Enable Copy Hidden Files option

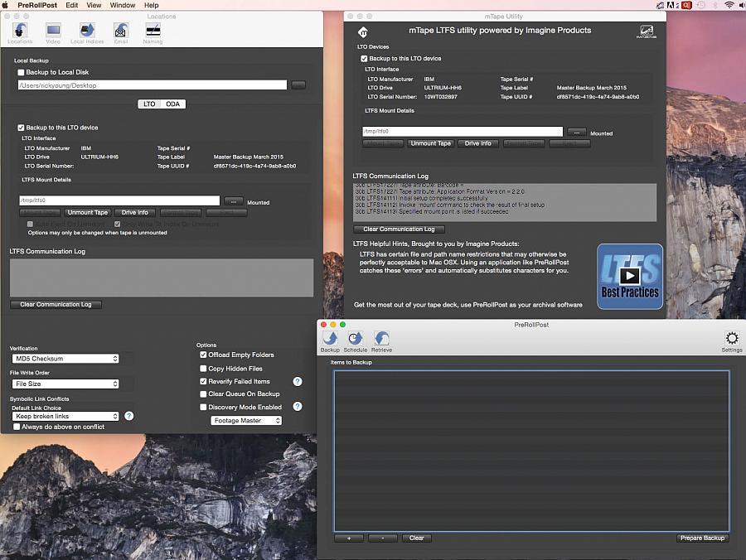tap(203, 369)
